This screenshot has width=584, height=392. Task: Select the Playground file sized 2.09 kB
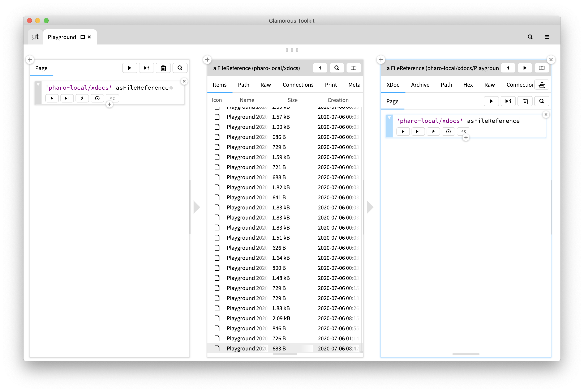tap(285, 319)
